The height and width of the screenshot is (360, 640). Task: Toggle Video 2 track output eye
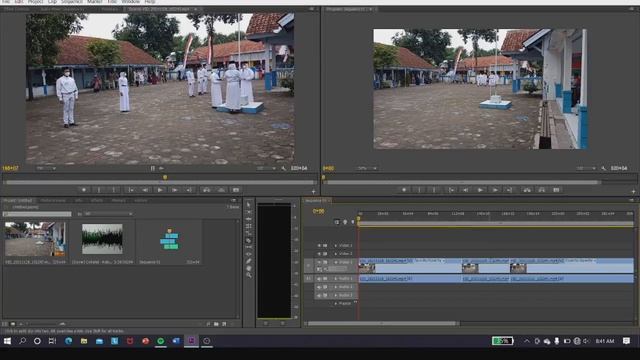320,254
